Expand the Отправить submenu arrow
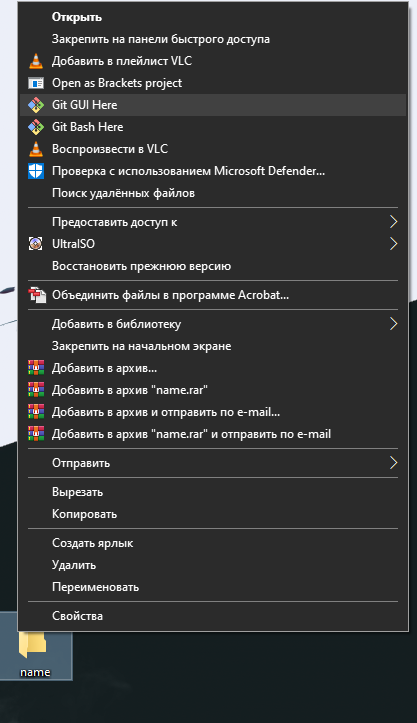The image size is (417, 723). point(393,463)
